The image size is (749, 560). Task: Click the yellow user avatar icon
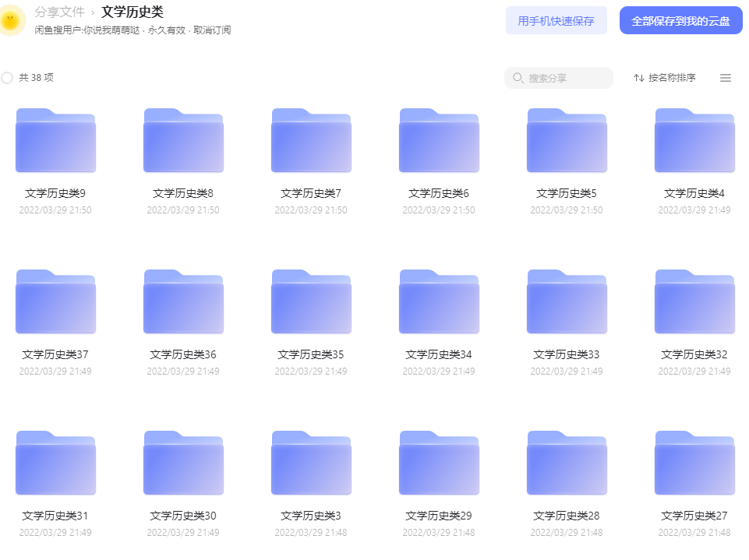[x=10, y=20]
